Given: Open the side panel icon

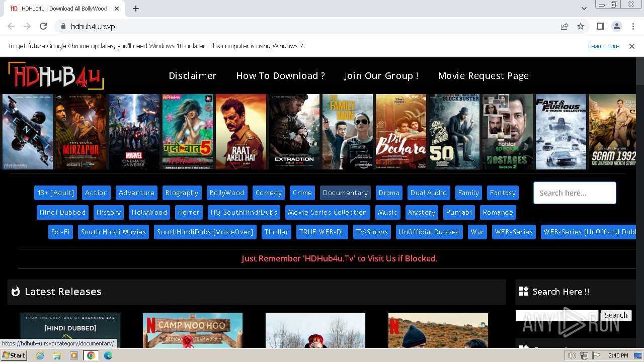Looking at the screenshot, I should coord(600,26).
